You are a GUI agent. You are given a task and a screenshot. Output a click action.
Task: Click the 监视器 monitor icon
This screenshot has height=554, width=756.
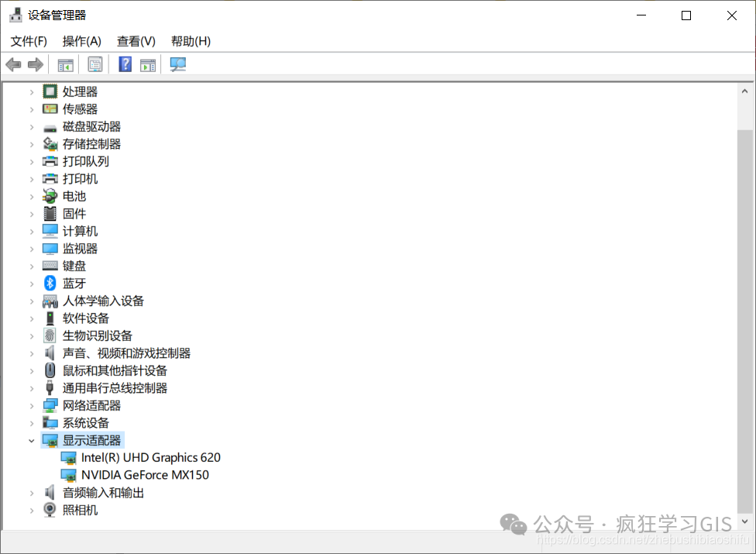pyautogui.click(x=50, y=248)
